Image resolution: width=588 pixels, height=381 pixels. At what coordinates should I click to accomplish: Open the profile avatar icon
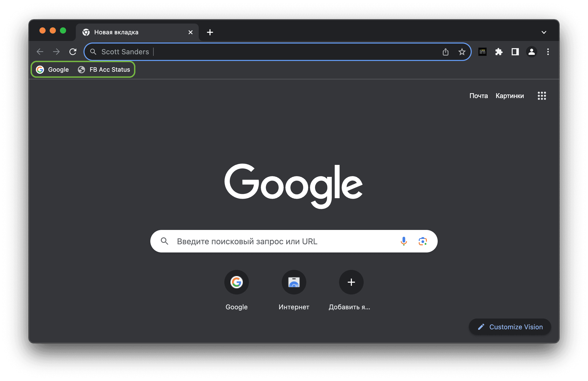coord(531,52)
